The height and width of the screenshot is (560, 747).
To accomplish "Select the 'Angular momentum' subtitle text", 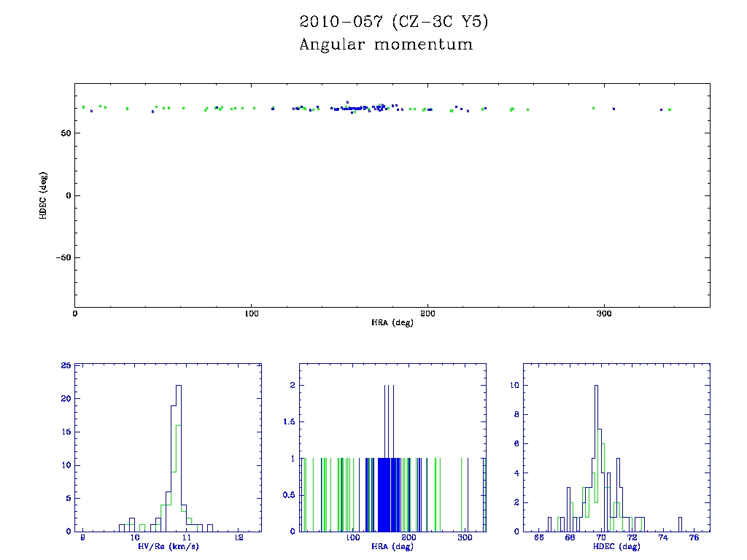I will click(x=386, y=44).
